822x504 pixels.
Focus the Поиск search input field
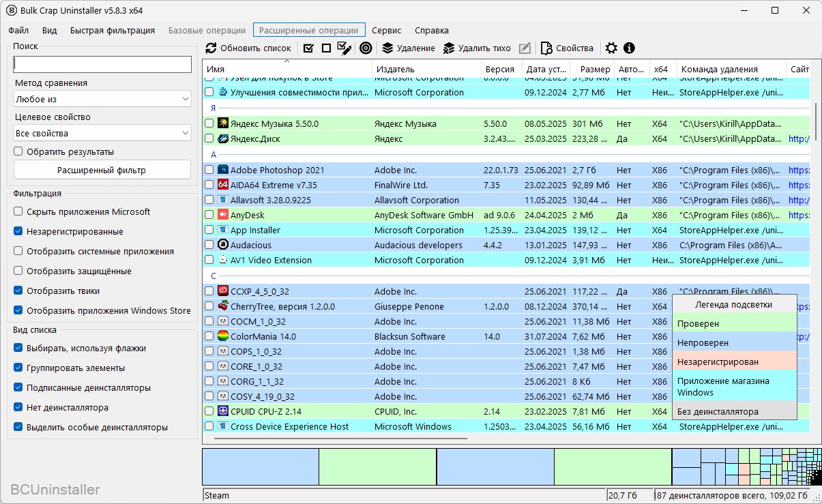(x=102, y=64)
